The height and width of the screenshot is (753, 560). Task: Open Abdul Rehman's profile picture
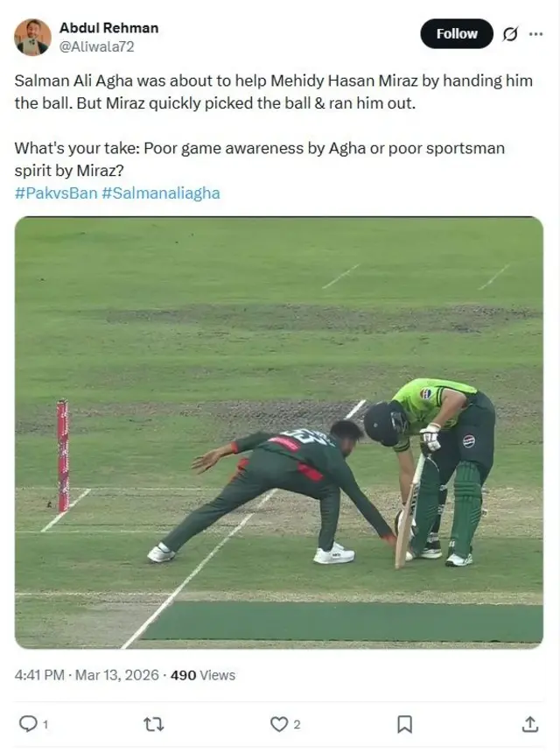(x=32, y=37)
